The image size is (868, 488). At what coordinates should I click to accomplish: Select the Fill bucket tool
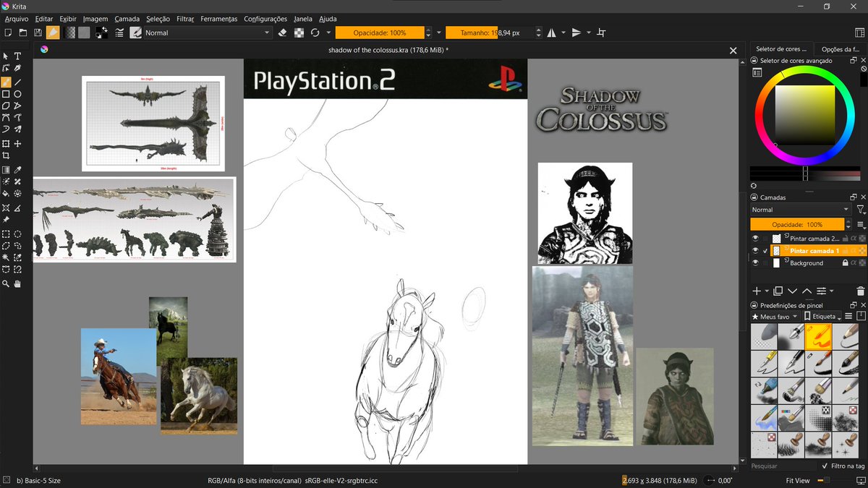(6, 194)
